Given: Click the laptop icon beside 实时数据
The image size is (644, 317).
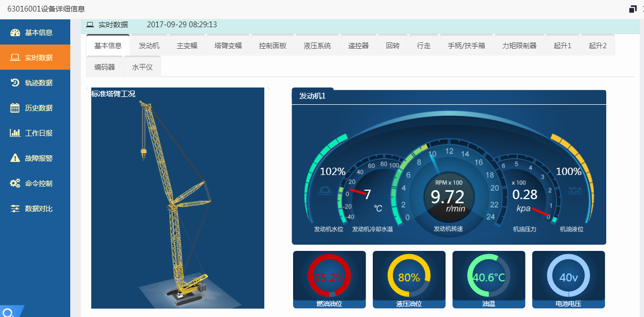Looking at the screenshot, I should point(15,58).
